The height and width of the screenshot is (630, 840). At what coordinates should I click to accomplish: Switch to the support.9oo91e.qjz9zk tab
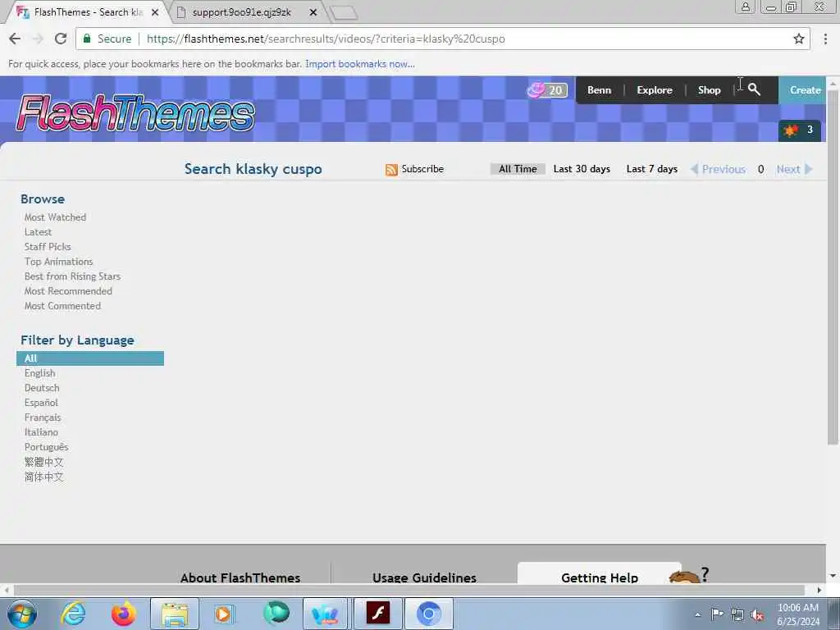click(x=242, y=11)
